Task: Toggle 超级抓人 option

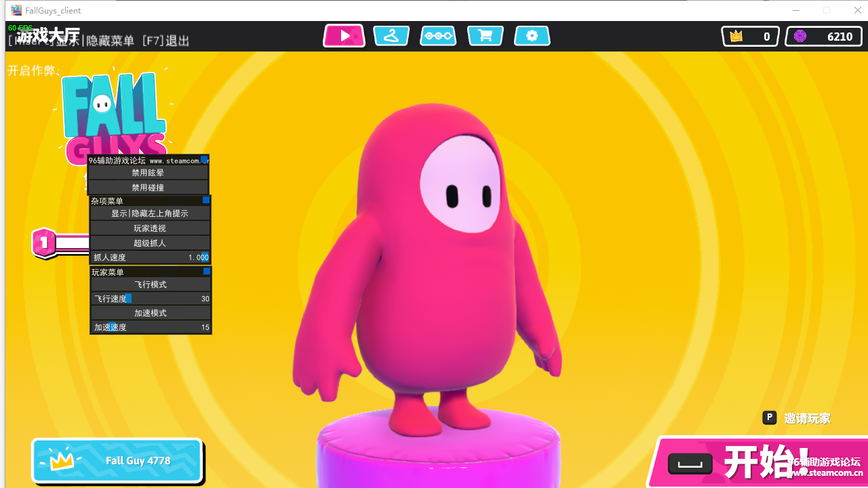Action: 150,243
